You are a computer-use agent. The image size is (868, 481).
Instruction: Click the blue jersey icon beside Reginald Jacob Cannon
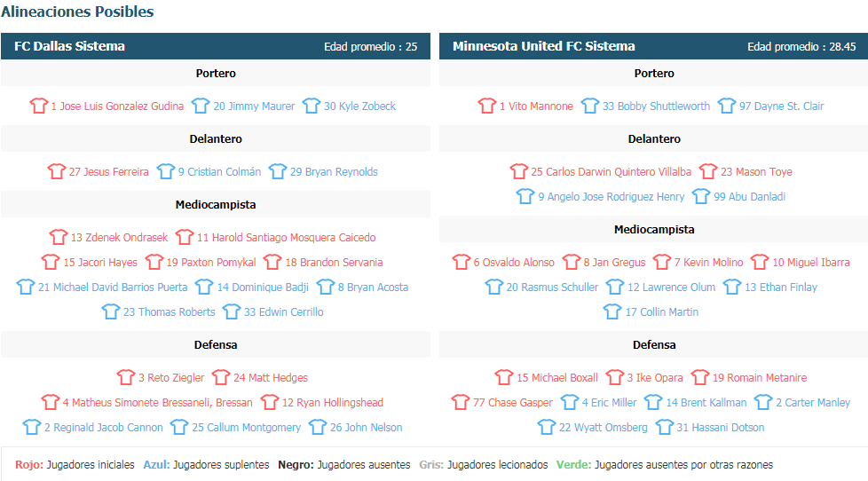pyautogui.click(x=32, y=427)
